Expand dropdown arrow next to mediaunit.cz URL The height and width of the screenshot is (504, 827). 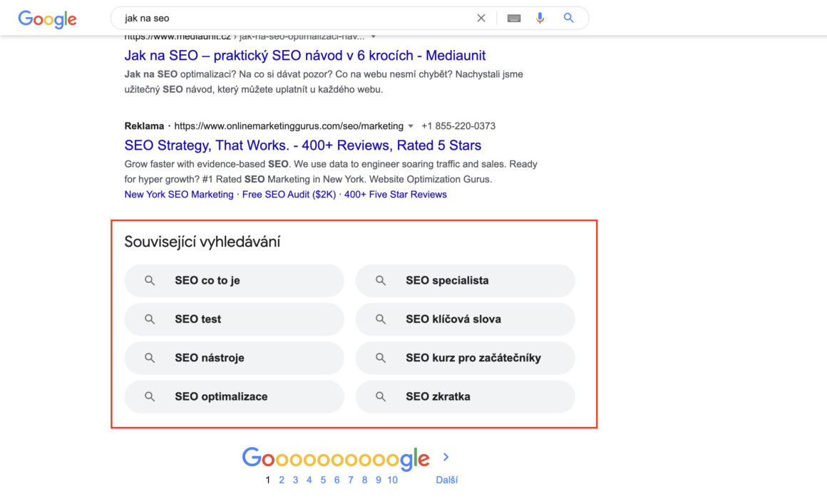[x=374, y=36]
